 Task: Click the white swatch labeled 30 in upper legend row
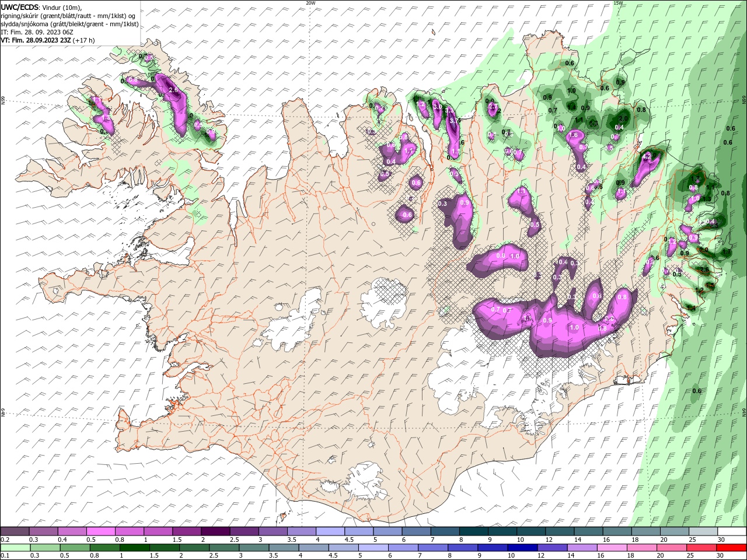731,531
